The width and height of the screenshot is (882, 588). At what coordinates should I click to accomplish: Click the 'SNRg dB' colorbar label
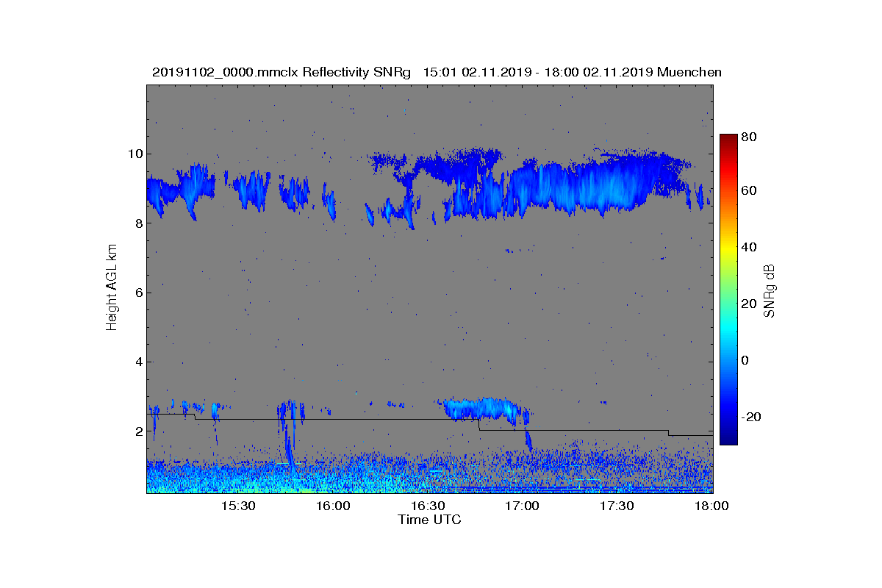coord(770,290)
